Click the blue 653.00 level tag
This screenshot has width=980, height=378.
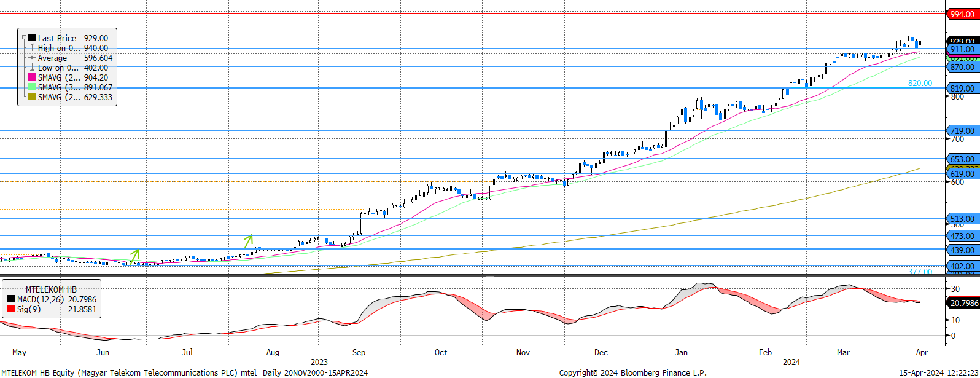coord(962,159)
